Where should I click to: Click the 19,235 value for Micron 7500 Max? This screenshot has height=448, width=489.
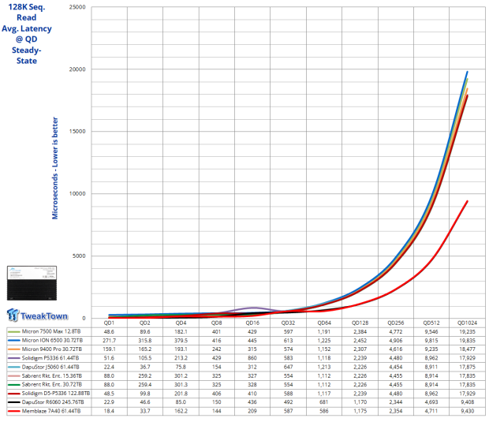467,331
